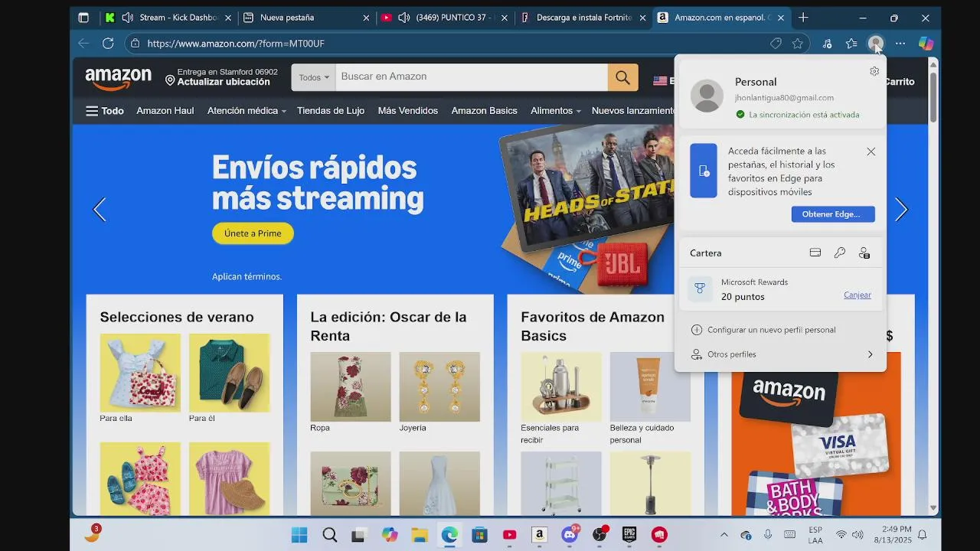Click the browser address bar URL
The image size is (980, 551).
pyautogui.click(x=236, y=44)
